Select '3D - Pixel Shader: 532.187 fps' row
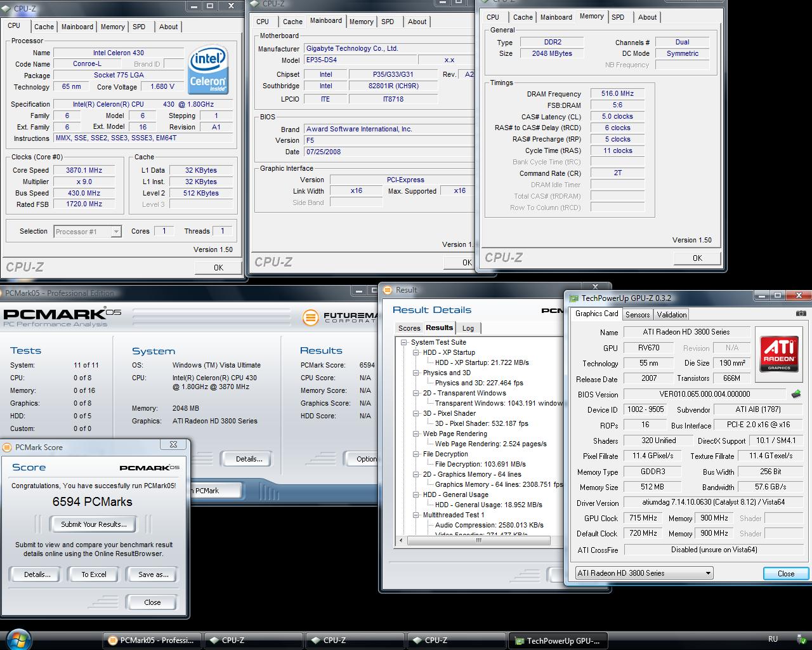The height and width of the screenshot is (650, 812). (x=481, y=423)
